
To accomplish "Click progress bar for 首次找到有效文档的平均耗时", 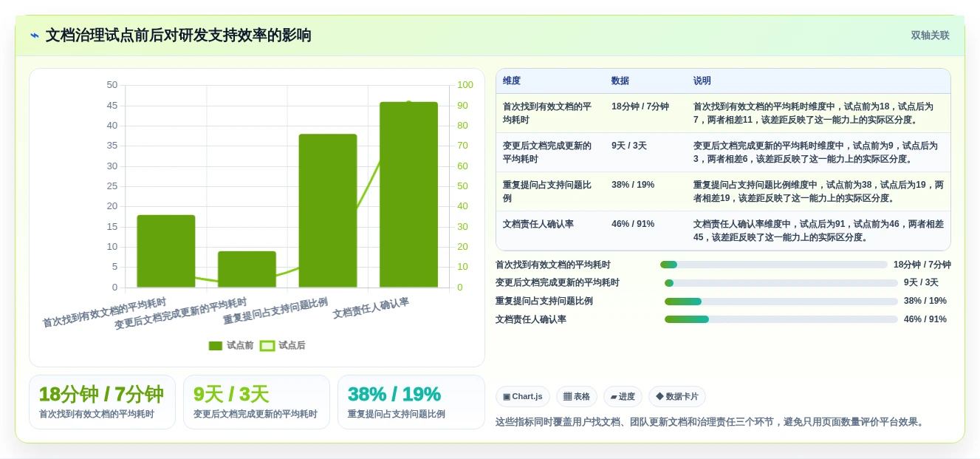I will coord(774,265).
